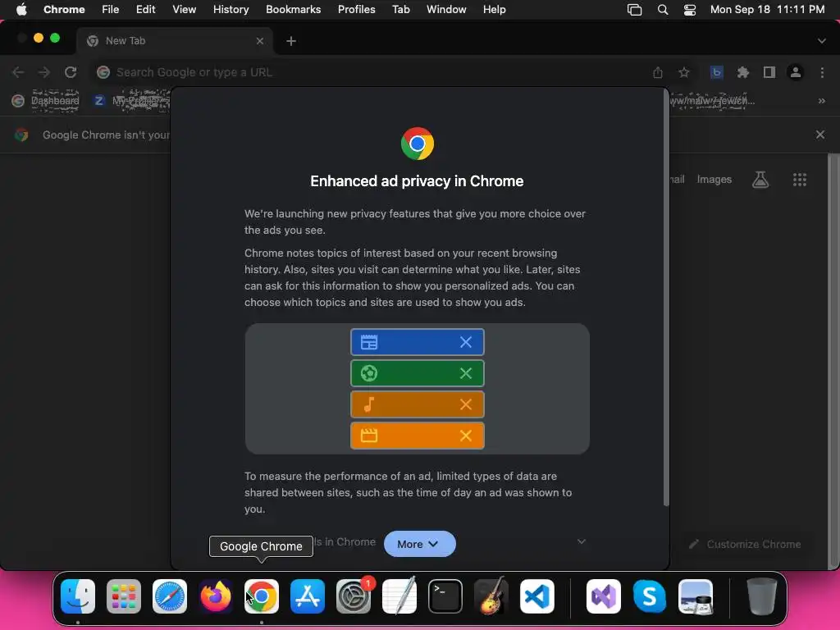Open the File menu
This screenshot has width=840, height=630.
[x=111, y=9]
